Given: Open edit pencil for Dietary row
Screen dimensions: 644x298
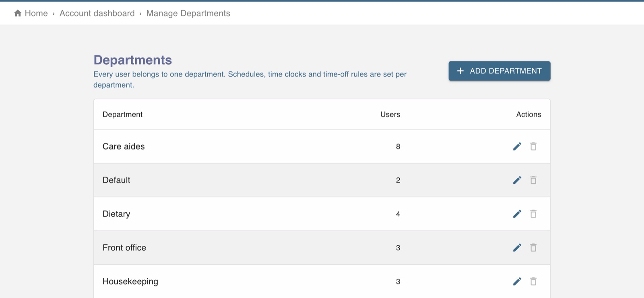Looking at the screenshot, I should coord(517,214).
